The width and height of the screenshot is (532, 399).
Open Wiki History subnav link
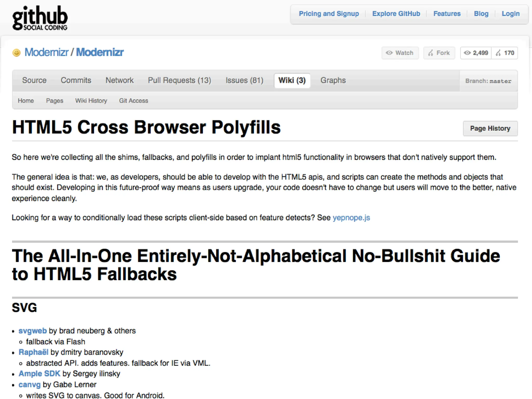pos(91,101)
